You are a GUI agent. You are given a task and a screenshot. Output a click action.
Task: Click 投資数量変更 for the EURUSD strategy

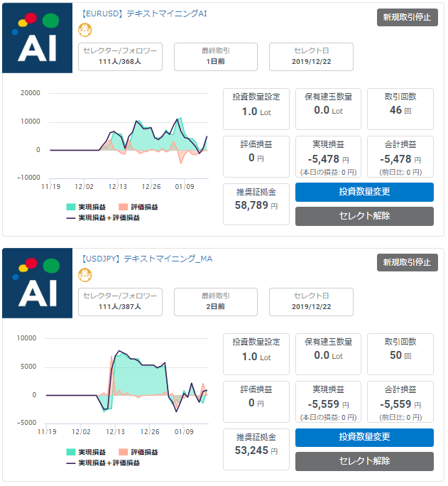coord(364,192)
